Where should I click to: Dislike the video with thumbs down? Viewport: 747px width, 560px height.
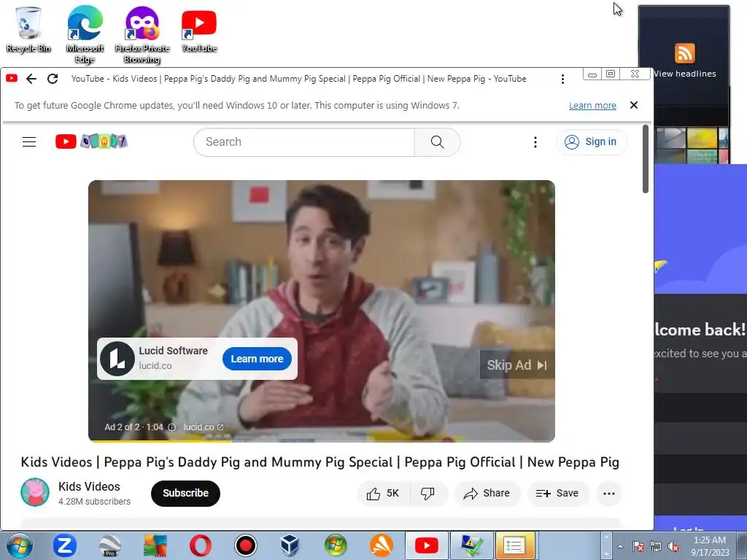coord(427,494)
